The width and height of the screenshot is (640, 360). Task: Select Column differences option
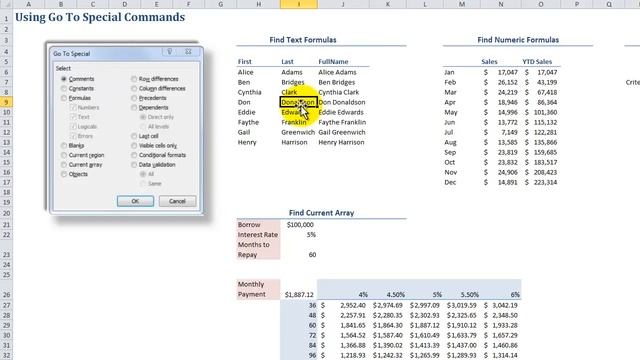pyautogui.click(x=158, y=88)
